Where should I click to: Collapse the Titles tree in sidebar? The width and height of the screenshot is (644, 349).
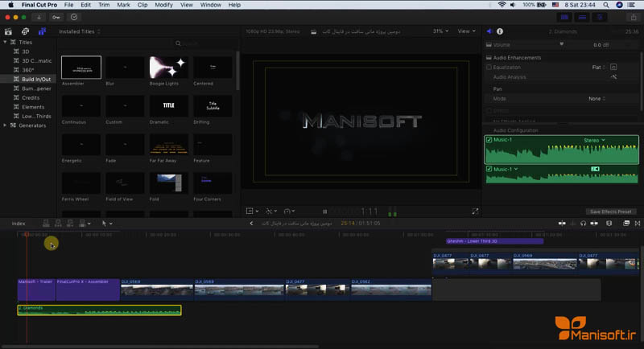(5, 43)
